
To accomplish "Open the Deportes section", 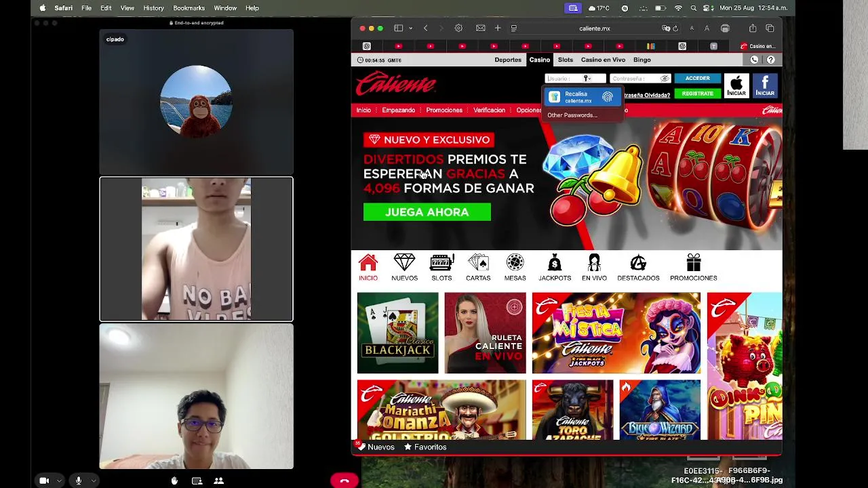I will (x=508, y=60).
